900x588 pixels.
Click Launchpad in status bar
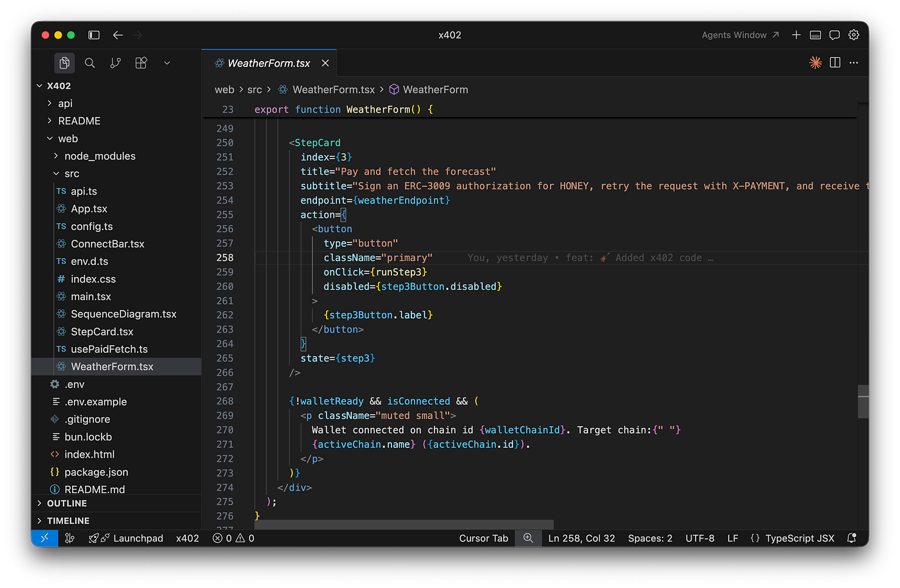[x=126, y=538]
